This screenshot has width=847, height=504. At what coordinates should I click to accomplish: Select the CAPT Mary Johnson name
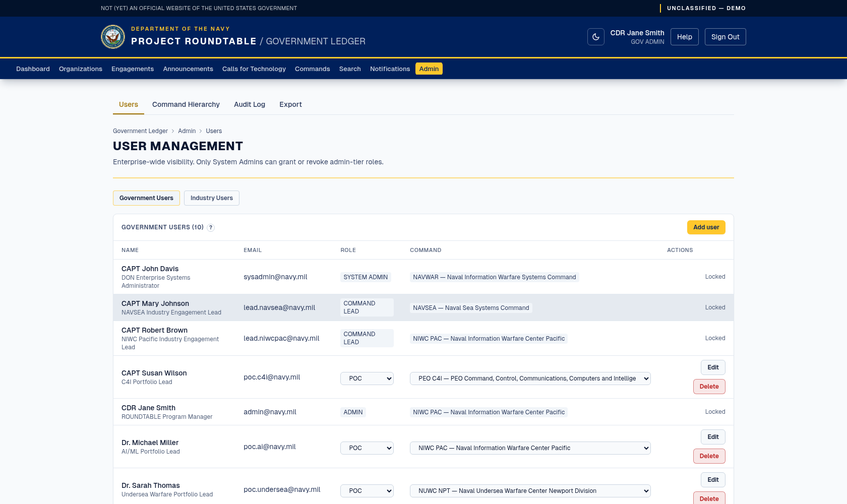(x=155, y=303)
